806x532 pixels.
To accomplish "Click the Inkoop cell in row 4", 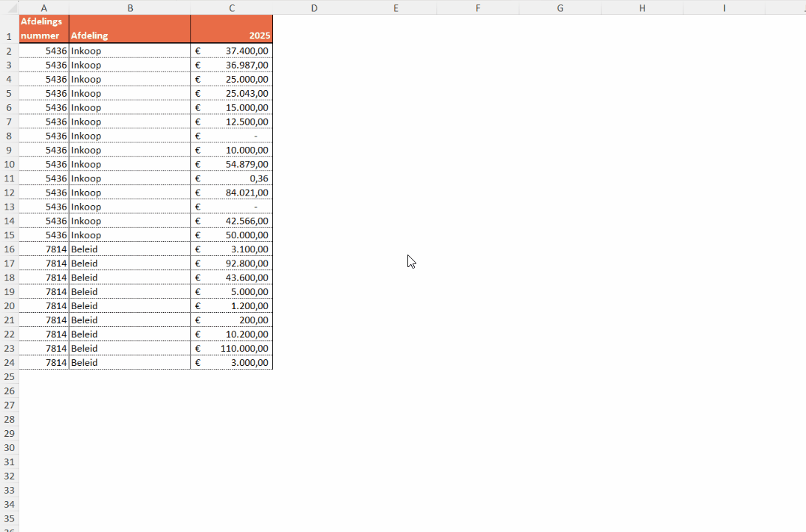I will click(x=130, y=79).
